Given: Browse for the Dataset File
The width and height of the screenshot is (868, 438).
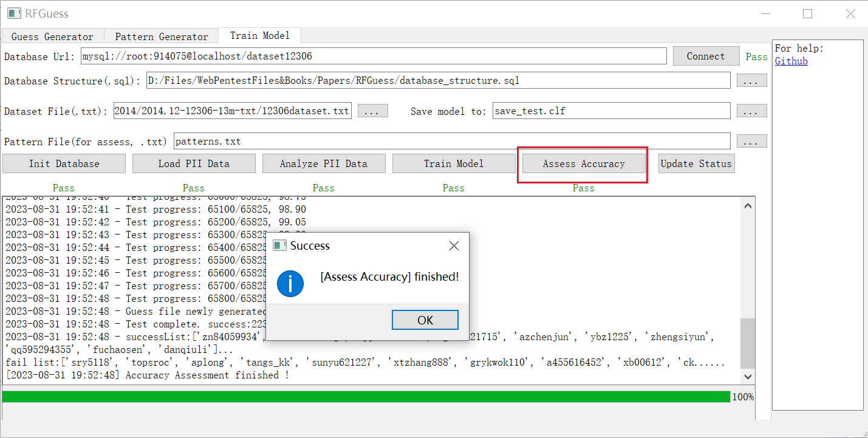Looking at the screenshot, I should [x=373, y=111].
